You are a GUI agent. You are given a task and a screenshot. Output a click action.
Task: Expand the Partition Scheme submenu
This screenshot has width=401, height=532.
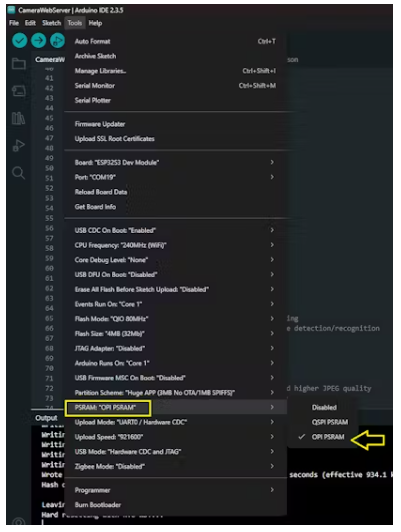[175, 393]
